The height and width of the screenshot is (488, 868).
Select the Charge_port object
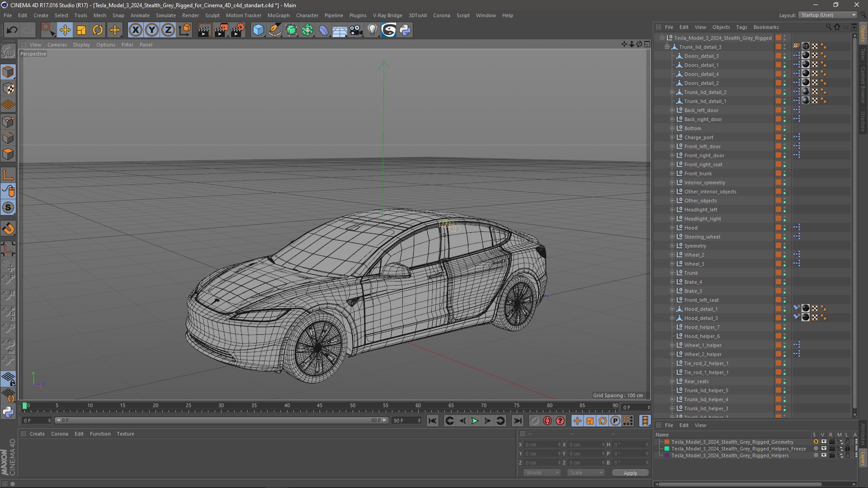click(x=698, y=137)
